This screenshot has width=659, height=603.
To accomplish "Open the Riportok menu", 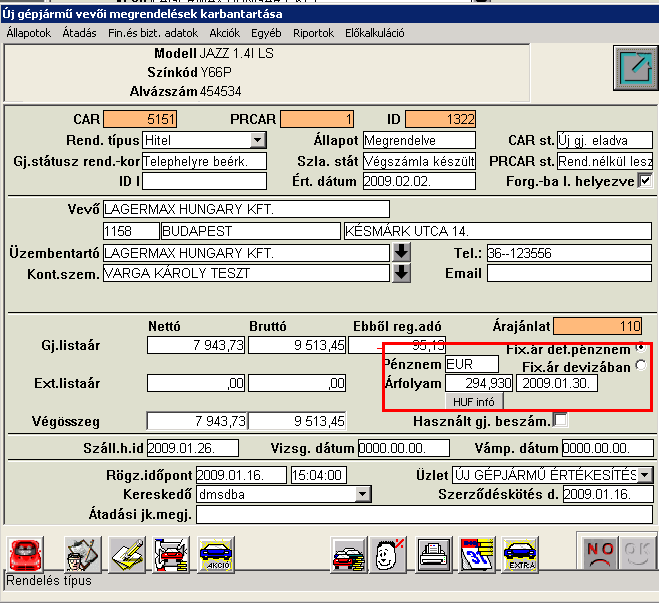I will pos(313,33).
